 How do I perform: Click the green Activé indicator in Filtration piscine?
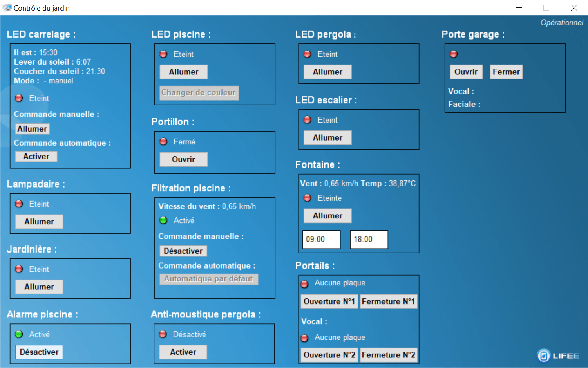pos(164,220)
